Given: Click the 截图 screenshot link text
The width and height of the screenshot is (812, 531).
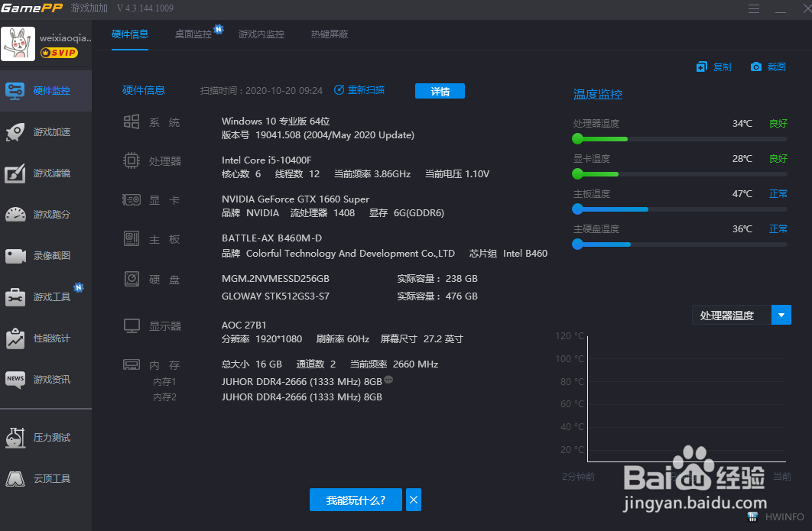Looking at the screenshot, I should (776, 66).
